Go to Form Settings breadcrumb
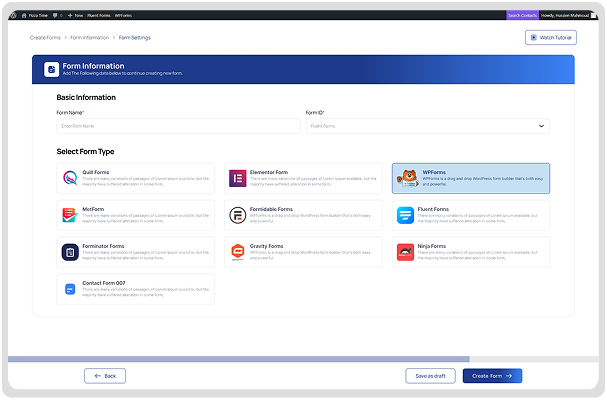The width and height of the screenshot is (607, 400). click(x=134, y=38)
